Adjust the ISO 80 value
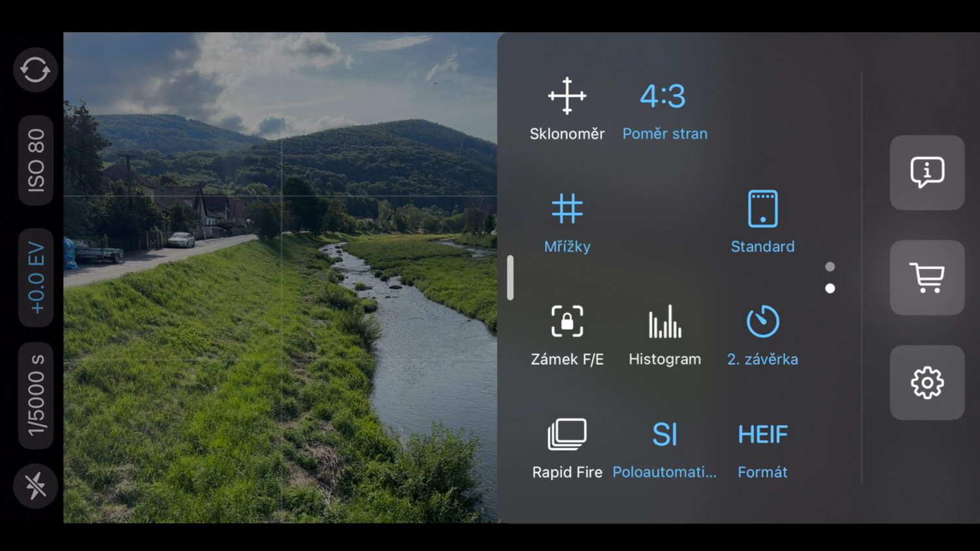 tap(35, 161)
